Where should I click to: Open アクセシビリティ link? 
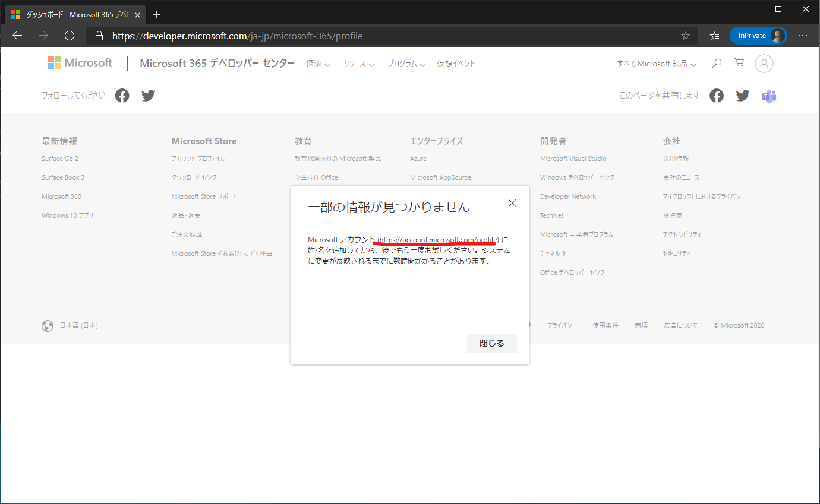[x=682, y=234]
